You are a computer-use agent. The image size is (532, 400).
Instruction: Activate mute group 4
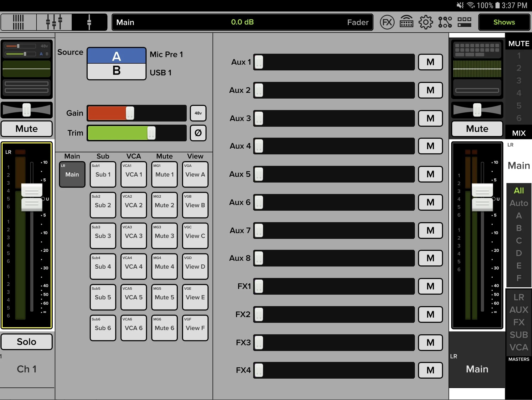(519, 93)
